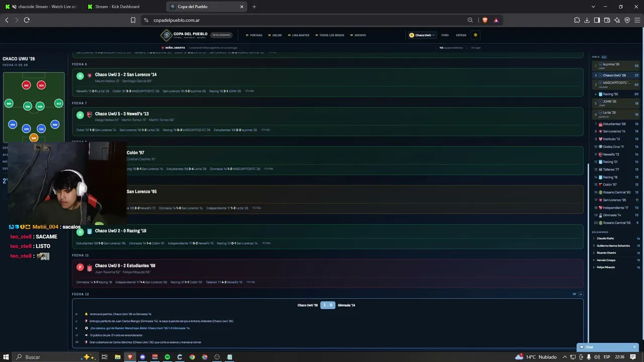Bookmark this page with the bookmark icon
This screenshot has height=362, width=644.
point(133,20)
